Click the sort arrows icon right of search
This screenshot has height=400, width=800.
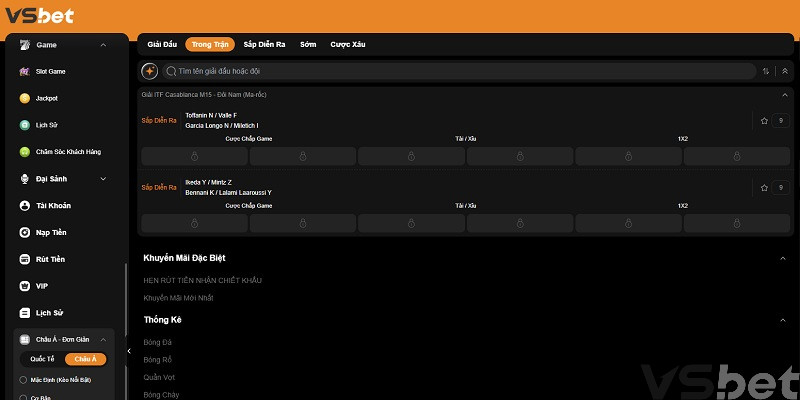pyautogui.click(x=766, y=71)
